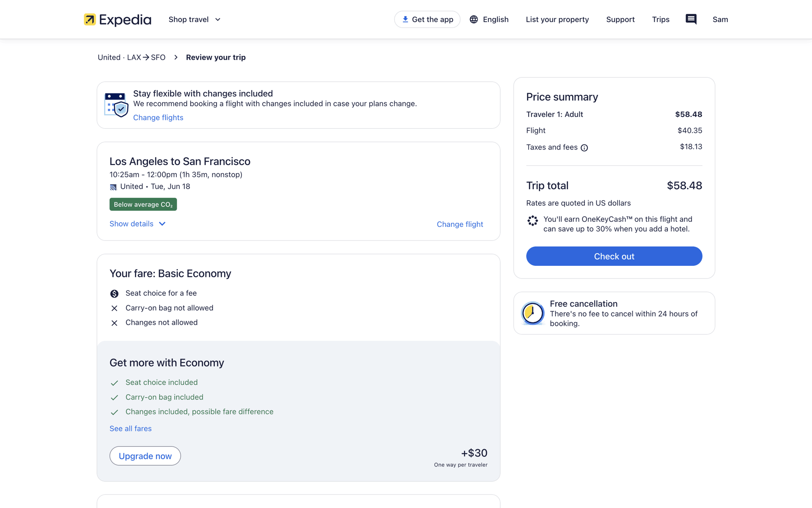Click the United LAX to SFO breadcrumb

coord(132,57)
